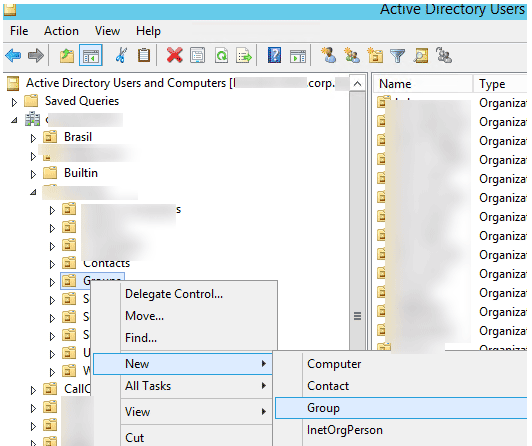Expand the Brasil node
The height and width of the screenshot is (446, 532).
[33, 138]
